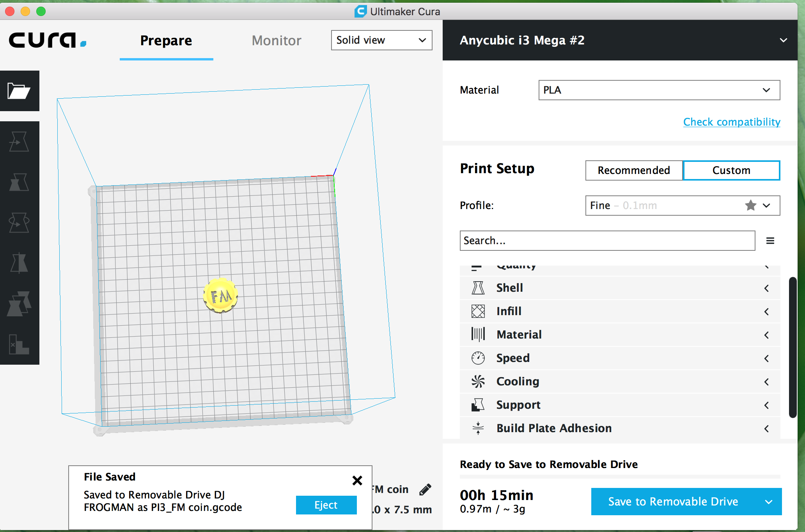The width and height of the screenshot is (805, 532).
Task: Click the 00h 15min print time
Action: (497, 495)
